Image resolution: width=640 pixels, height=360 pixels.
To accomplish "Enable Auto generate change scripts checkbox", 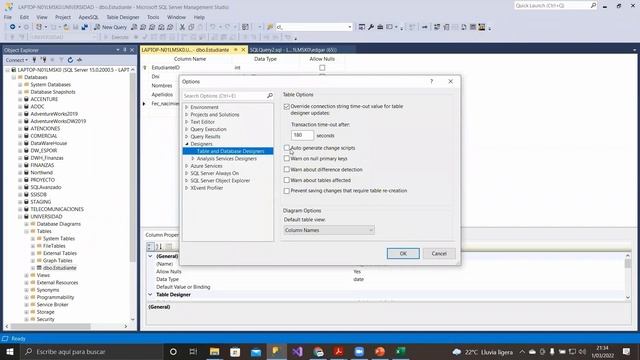I will (x=287, y=148).
